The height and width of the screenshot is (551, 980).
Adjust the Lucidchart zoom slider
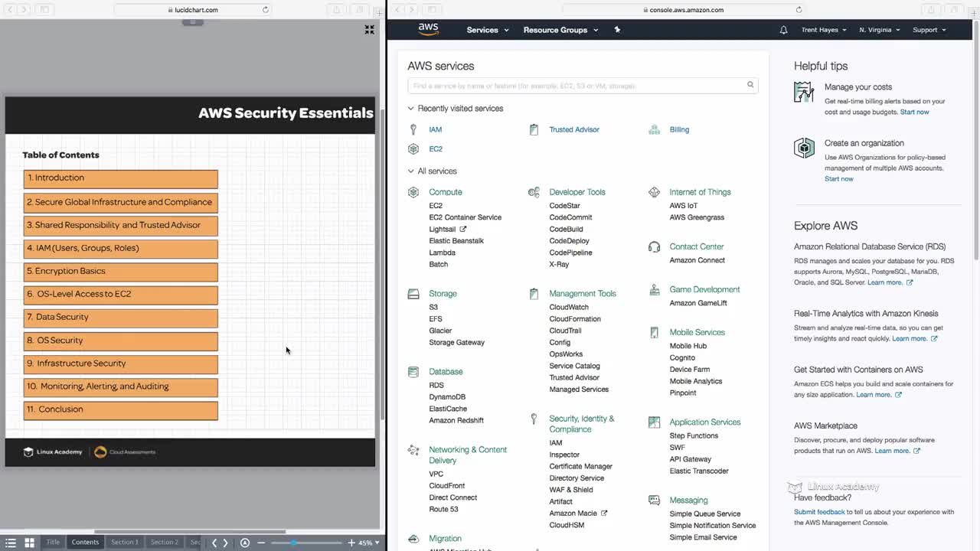tap(294, 543)
